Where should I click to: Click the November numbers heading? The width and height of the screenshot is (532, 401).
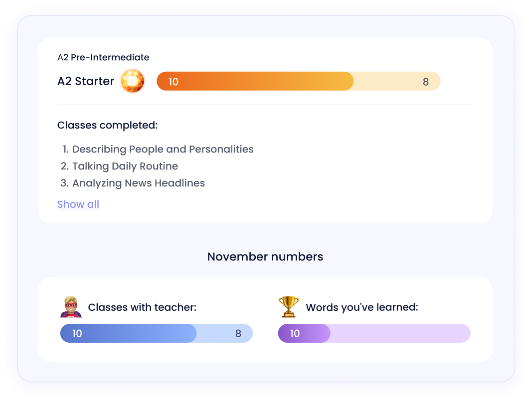pyautogui.click(x=265, y=257)
